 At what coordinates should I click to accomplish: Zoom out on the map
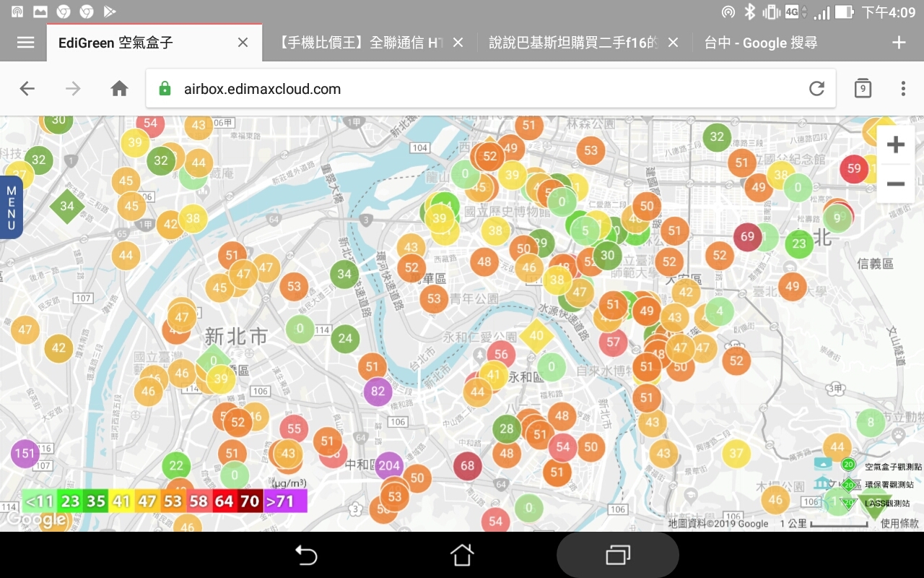click(x=896, y=184)
